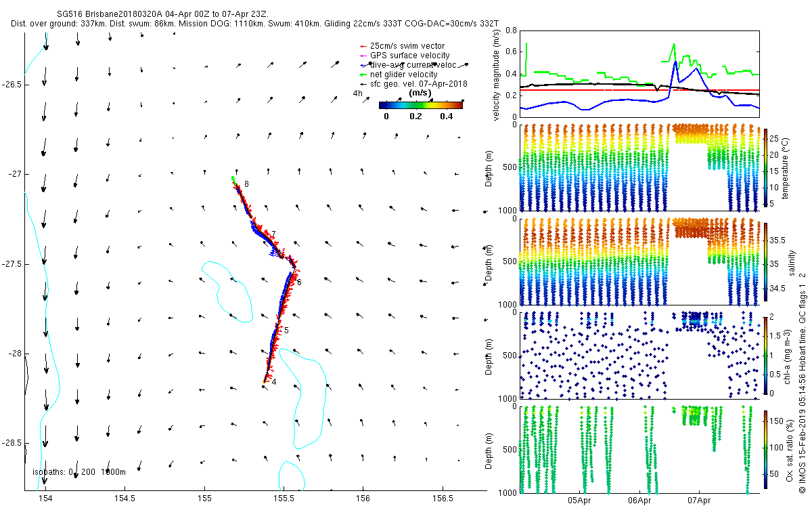
Task: Click the isobaths label in the map corner
Action: tap(79, 472)
